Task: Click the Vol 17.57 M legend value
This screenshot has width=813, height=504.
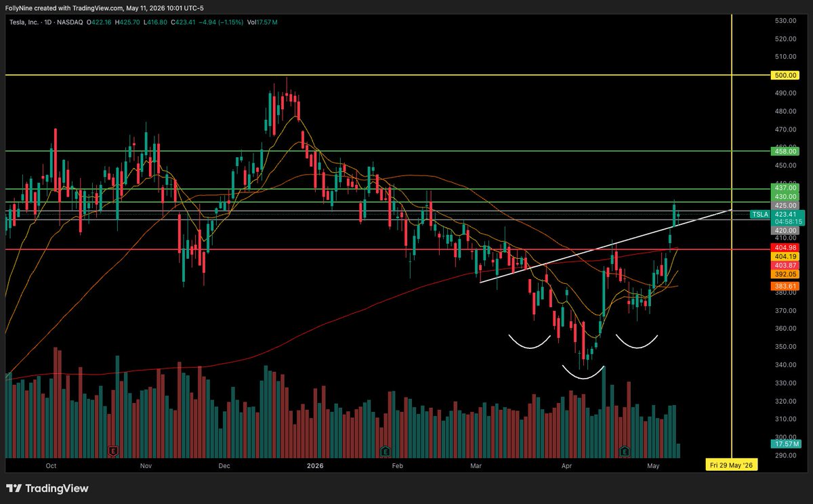Action: tap(262, 22)
